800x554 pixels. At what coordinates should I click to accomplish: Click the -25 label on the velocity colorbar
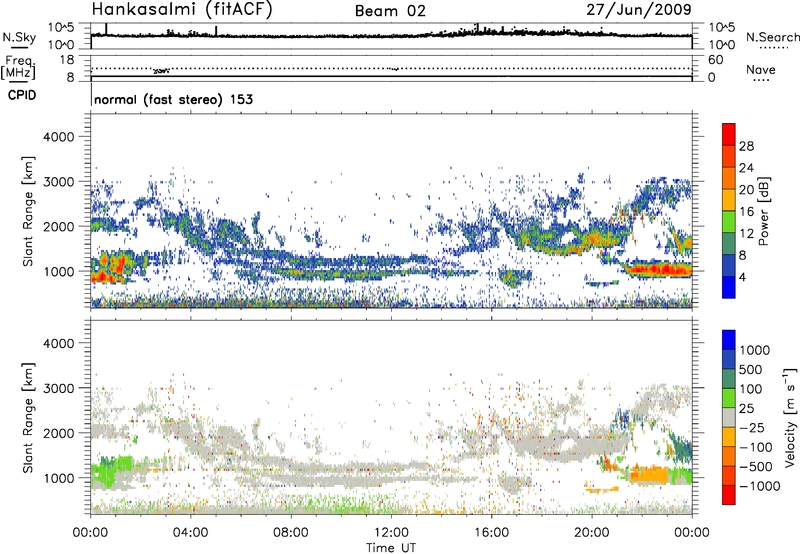[752, 428]
